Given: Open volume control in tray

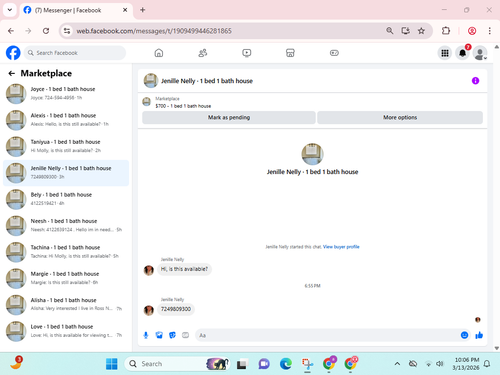Looking at the screenshot, I should (x=440, y=364).
